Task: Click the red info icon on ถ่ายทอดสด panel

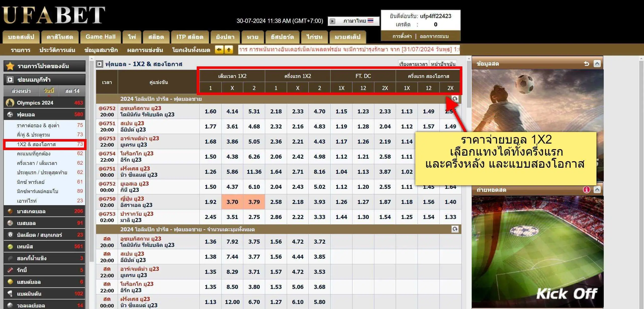Action: pyautogui.click(x=586, y=190)
